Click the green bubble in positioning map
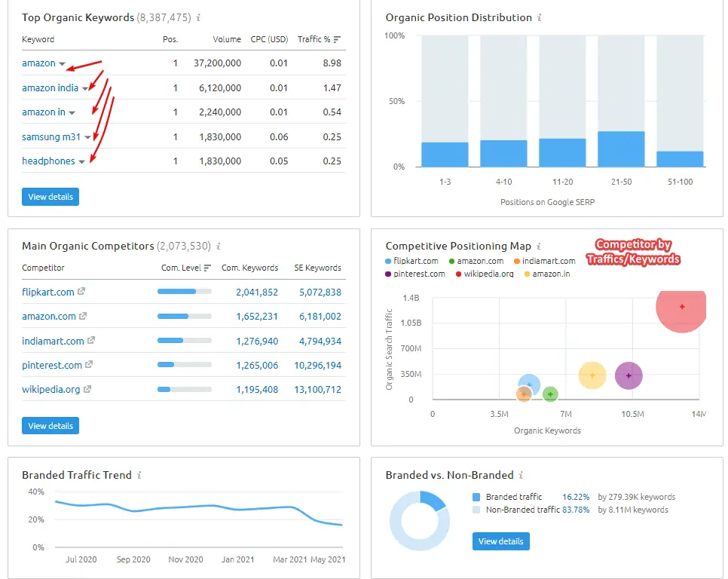 tap(551, 394)
